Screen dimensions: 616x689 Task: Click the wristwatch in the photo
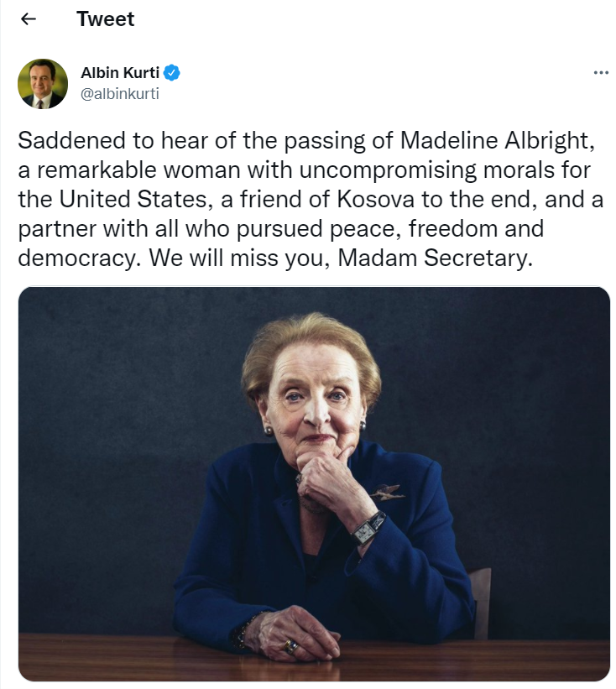pyautogui.click(x=367, y=528)
